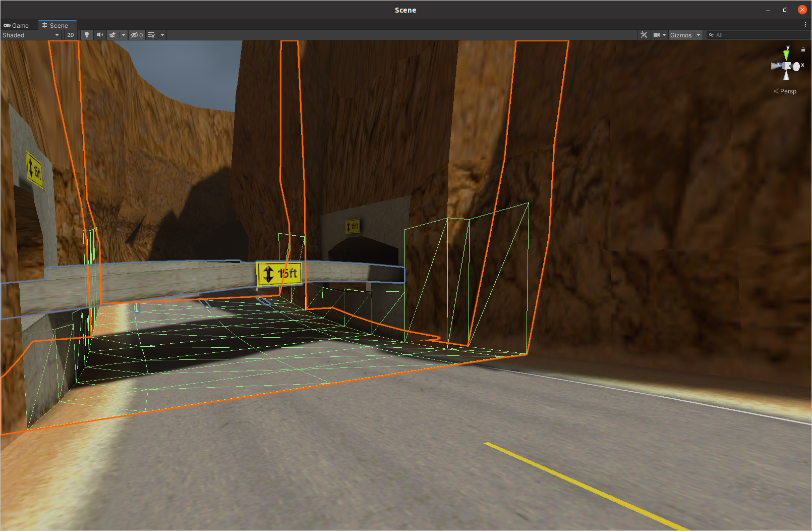The height and width of the screenshot is (531, 812).
Task: Click the Gizmos button
Action: click(x=682, y=34)
